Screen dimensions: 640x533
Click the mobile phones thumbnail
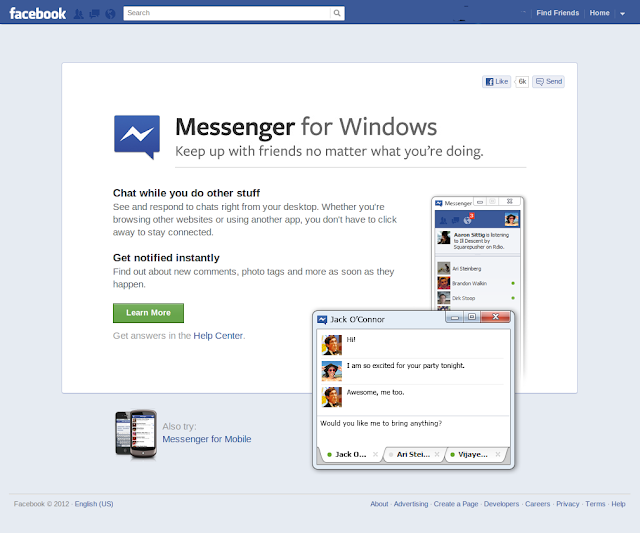pos(136,434)
